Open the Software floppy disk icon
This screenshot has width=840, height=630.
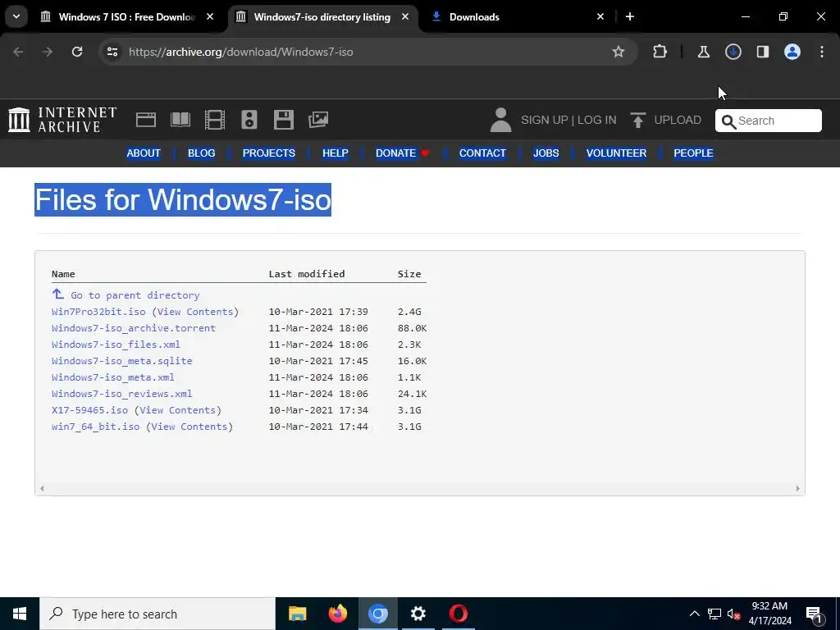tap(283, 120)
